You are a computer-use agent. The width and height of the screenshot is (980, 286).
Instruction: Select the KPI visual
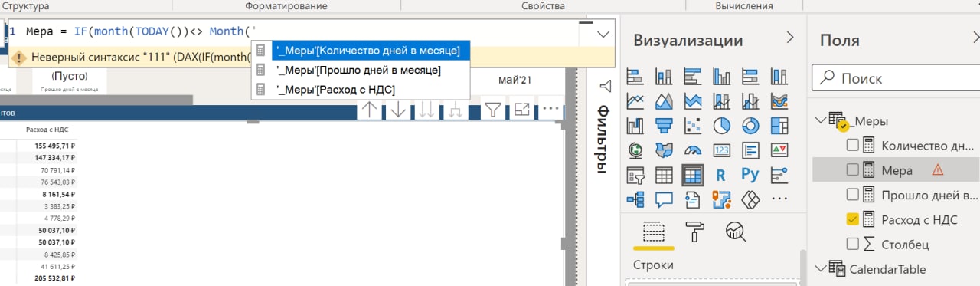(x=779, y=150)
